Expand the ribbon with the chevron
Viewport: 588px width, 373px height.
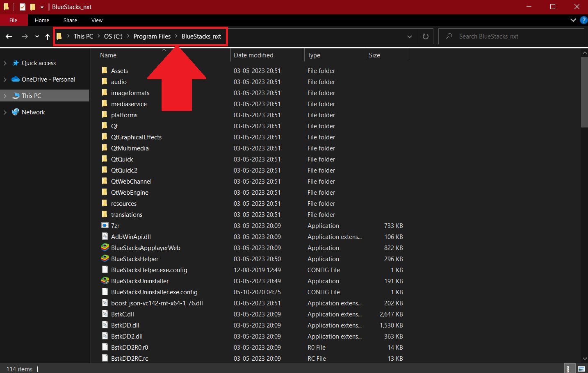(x=573, y=20)
